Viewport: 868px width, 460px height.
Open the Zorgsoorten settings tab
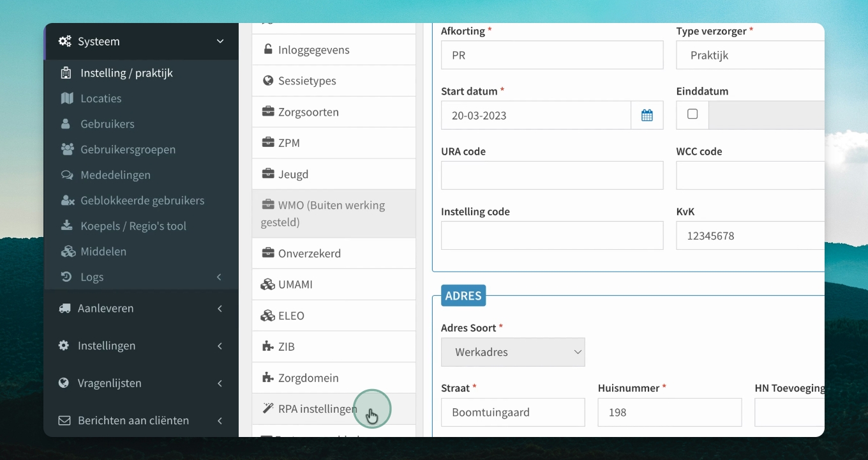(334, 112)
